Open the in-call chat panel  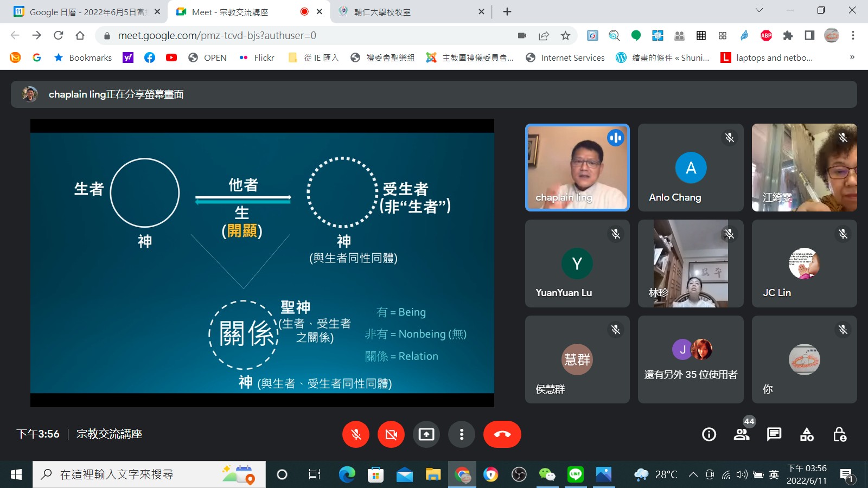pos(774,434)
